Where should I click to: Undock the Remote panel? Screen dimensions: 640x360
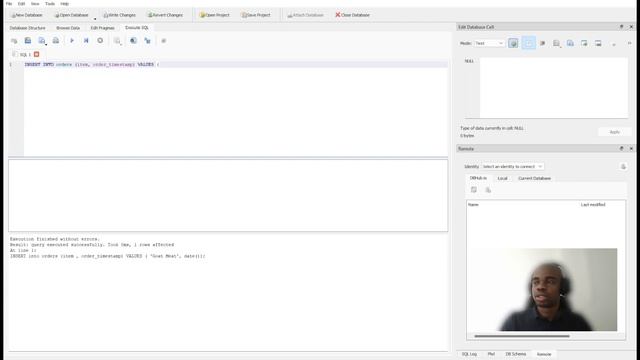coord(622,149)
